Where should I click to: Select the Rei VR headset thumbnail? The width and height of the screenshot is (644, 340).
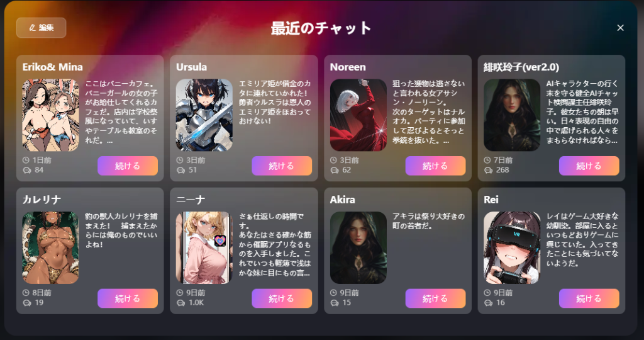[x=512, y=248]
